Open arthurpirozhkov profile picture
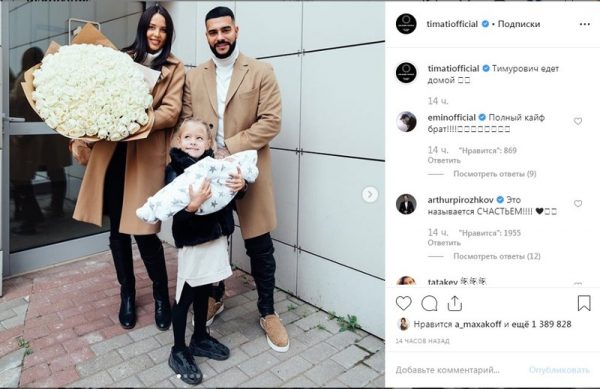Viewport: 600px width, 389px height. 406,204
